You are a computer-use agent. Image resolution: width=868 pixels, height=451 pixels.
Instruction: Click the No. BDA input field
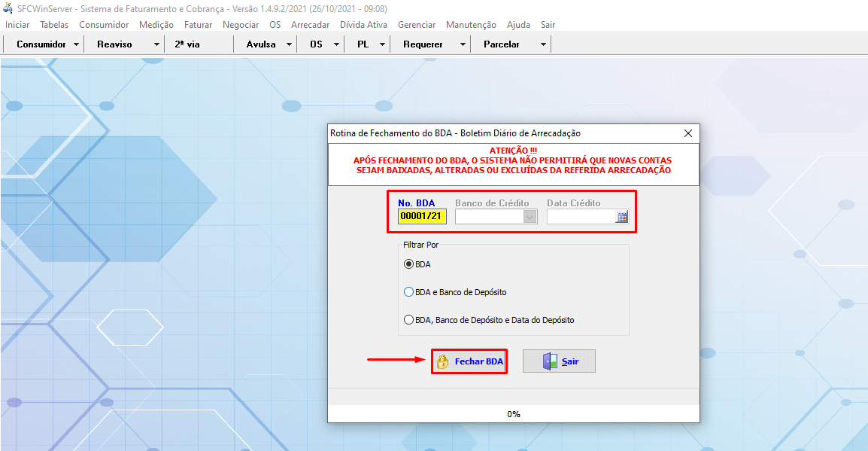click(422, 217)
